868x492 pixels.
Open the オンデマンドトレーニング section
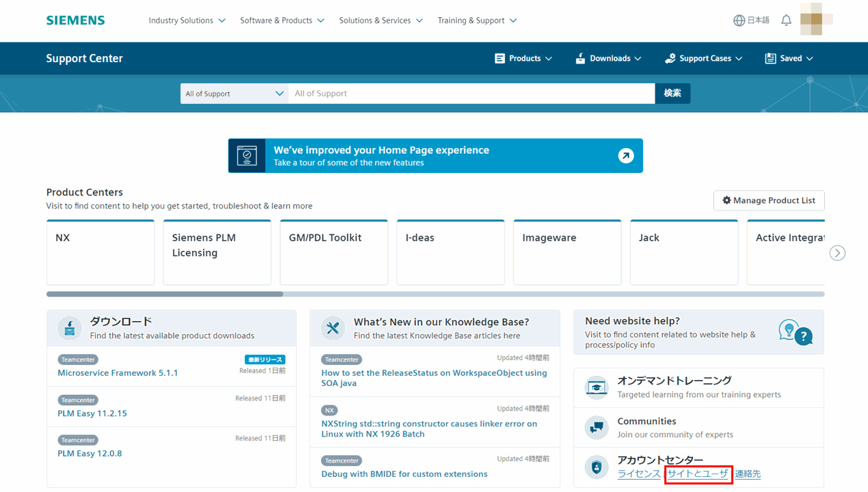[x=675, y=381]
